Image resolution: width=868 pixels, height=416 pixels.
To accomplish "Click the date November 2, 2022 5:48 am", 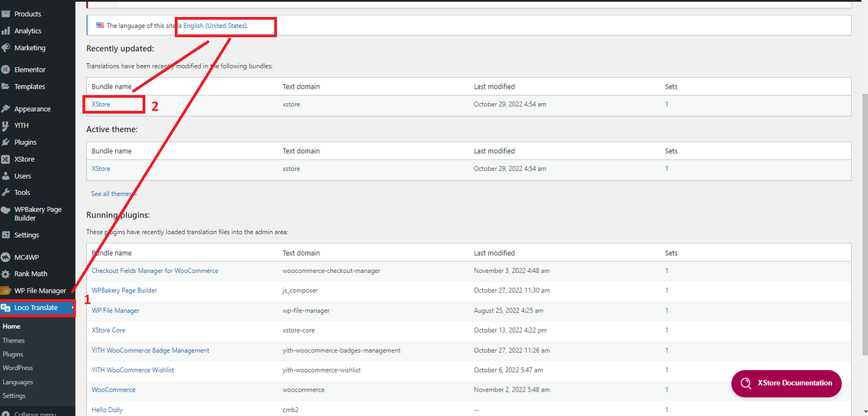I will pos(512,390).
